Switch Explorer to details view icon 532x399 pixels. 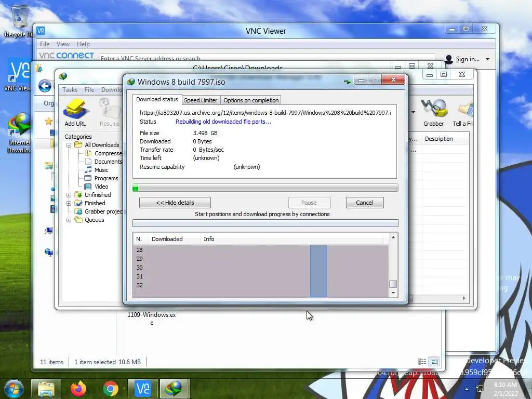point(422,362)
